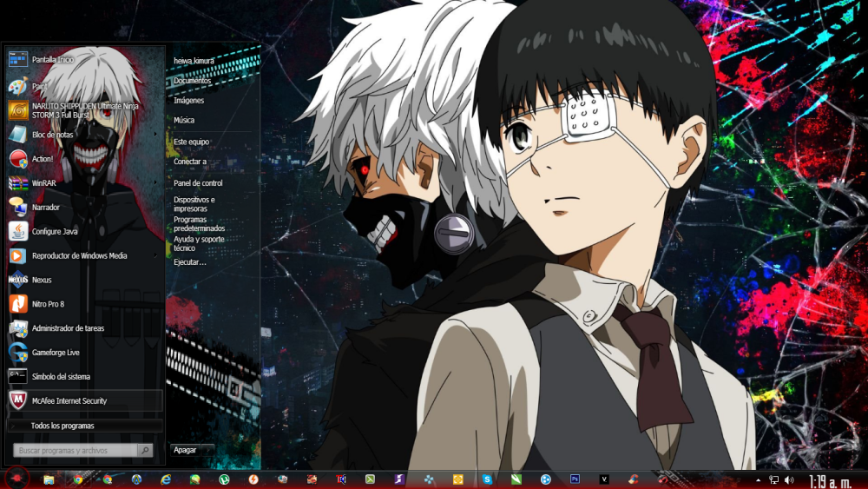
Task: Click the Start orb on the taskbar
Action: pos(17,478)
